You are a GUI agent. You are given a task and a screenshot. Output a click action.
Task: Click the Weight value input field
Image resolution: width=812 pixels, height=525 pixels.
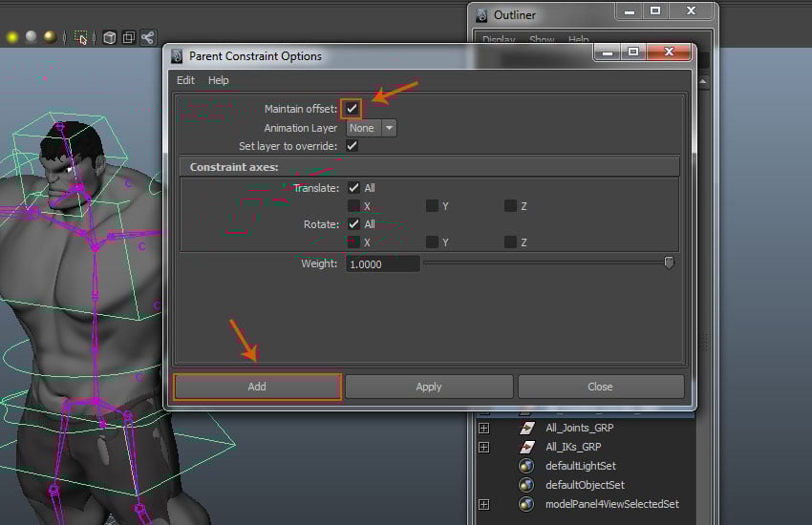(x=383, y=263)
